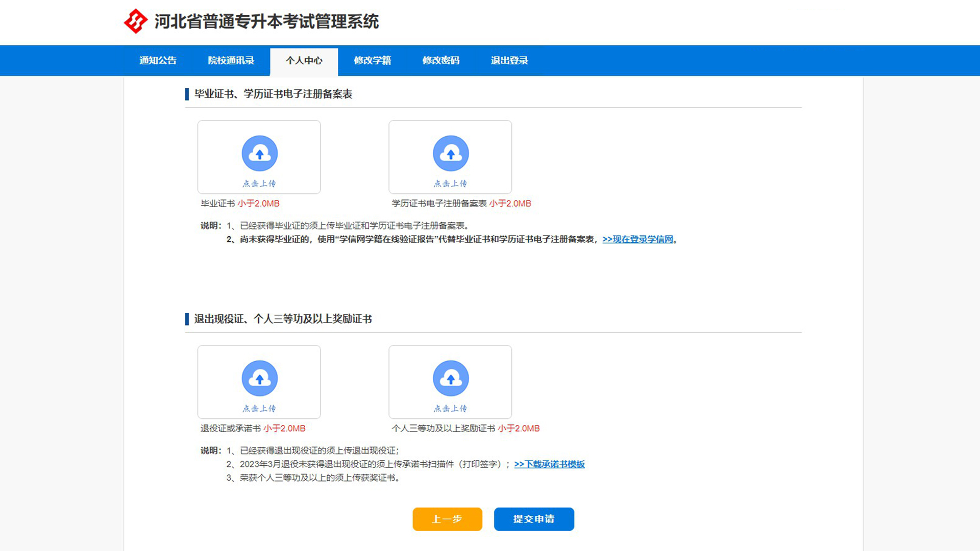
Task: Select the 个人中心 tab
Action: click(x=304, y=61)
